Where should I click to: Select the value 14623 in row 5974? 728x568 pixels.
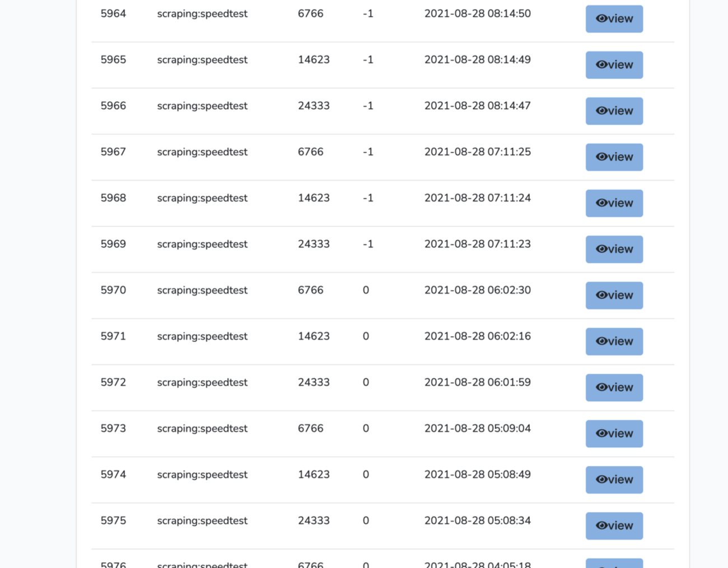click(314, 475)
